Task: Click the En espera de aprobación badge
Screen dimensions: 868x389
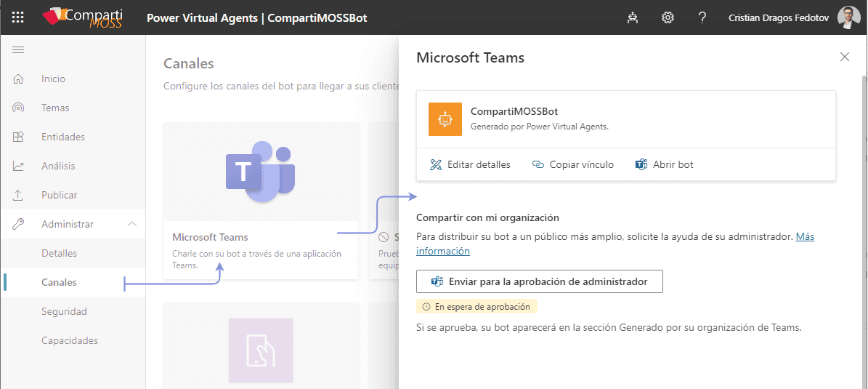Action: pyautogui.click(x=476, y=306)
